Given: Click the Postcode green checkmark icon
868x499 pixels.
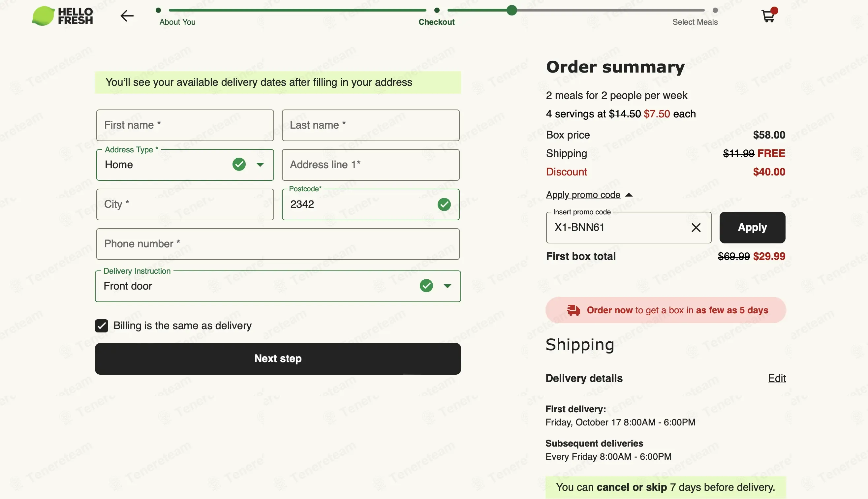Looking at the screenshot, I should [444, 204].
